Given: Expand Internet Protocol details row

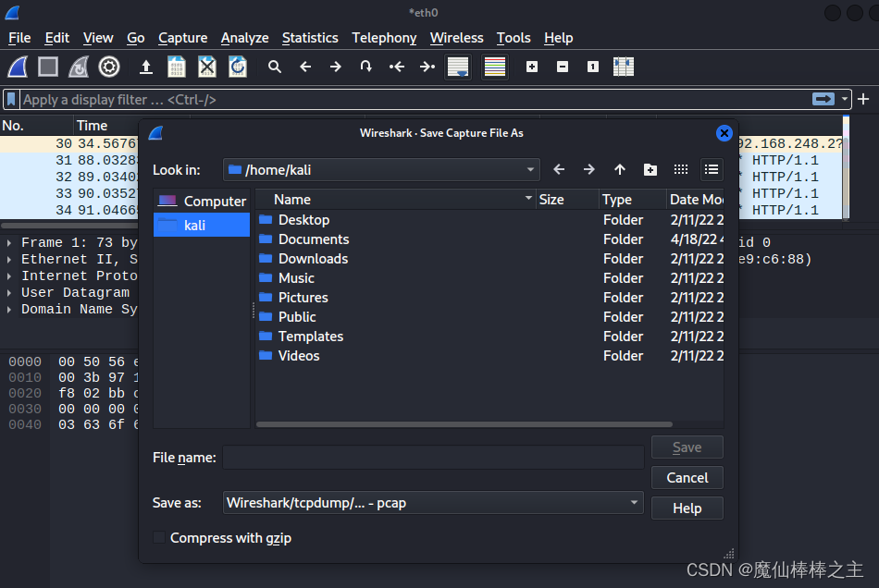Looking at the screenshot, I should coord(9,276).
